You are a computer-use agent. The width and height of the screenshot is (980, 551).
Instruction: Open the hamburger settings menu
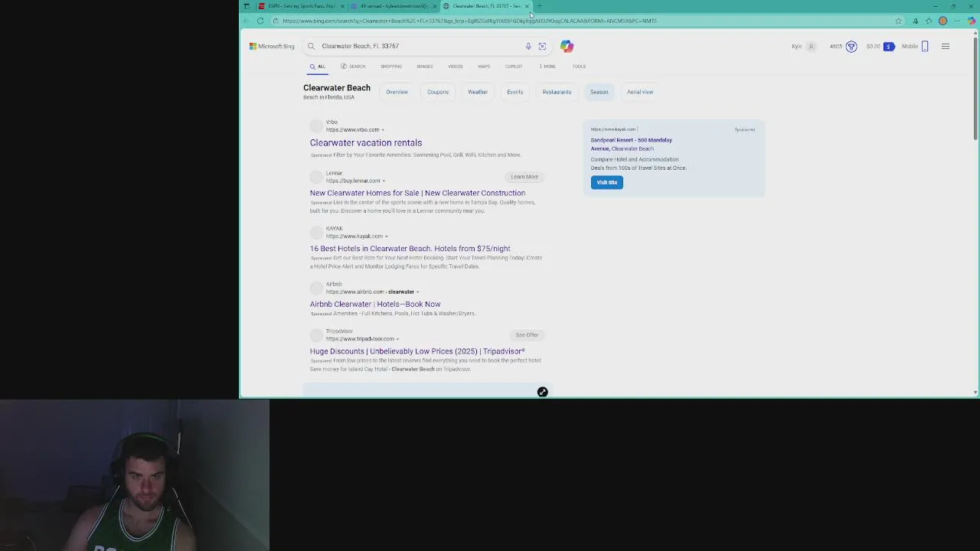click(946, 46)
